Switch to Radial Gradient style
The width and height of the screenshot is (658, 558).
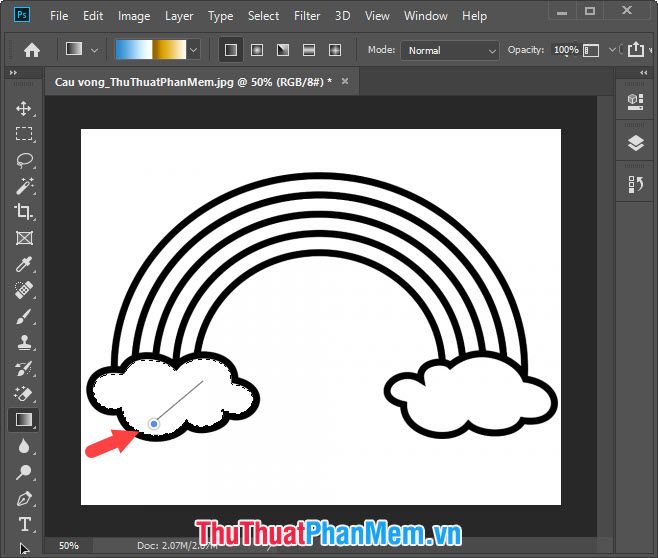tap(256, 49)
